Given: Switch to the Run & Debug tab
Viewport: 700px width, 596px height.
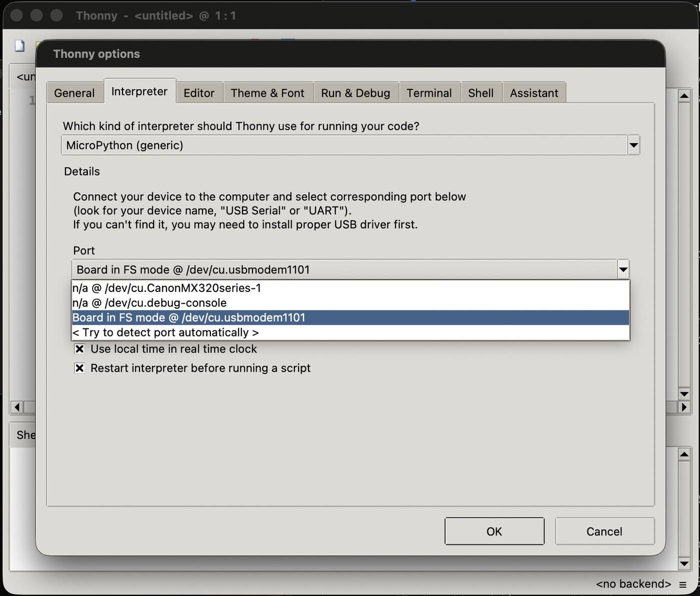Looking at the screenshot, I should tap(355, 93).
